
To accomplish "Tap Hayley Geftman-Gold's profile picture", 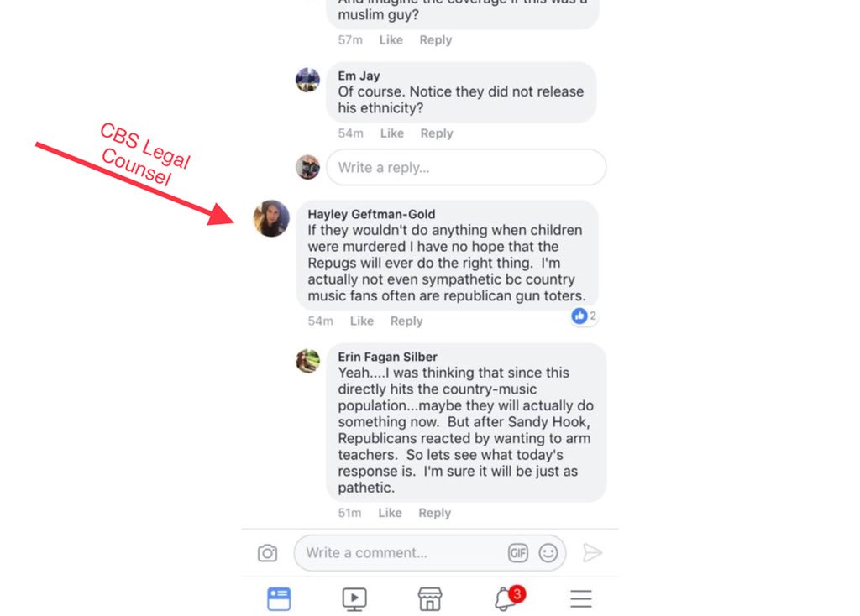I will [x=271, y=219].
